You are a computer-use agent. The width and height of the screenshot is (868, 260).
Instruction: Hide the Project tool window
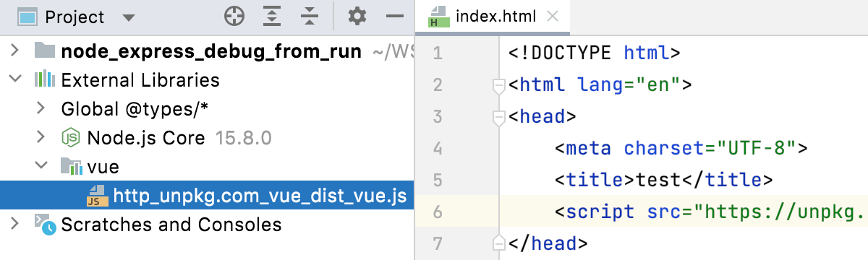[x=395, y=16]
